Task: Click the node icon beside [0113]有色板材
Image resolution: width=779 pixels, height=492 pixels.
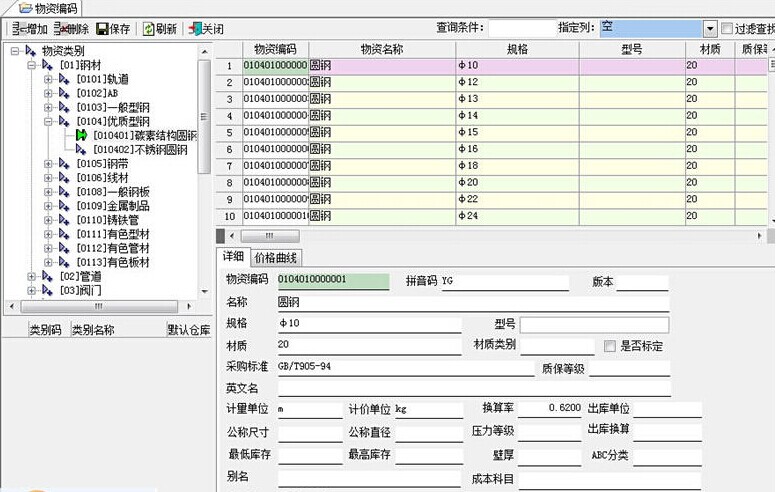Action: pyautogui.click(x=64, y=261)
